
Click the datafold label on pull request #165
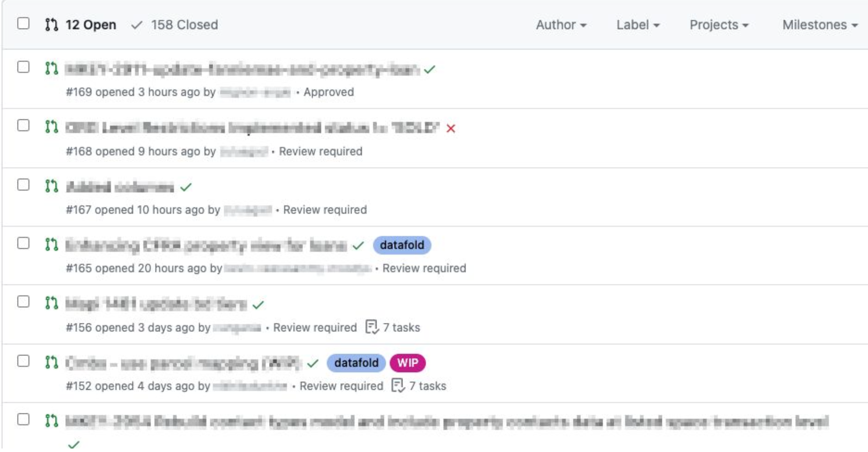tap(402, 245)
